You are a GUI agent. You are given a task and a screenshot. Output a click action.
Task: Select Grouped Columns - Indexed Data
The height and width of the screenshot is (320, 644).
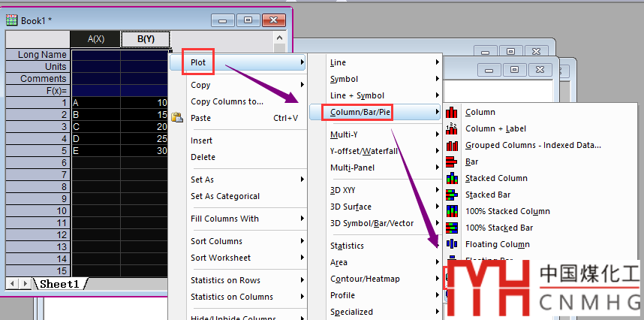pos(533,146)
